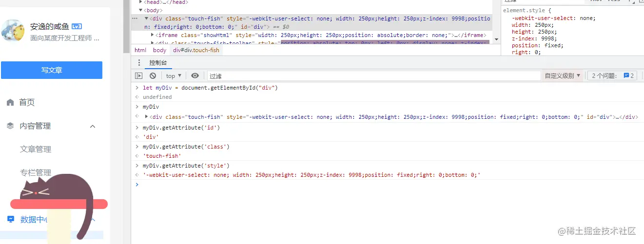644x244 pixels.
Task: Collapse the touch-fish div triangle in Elements
Action: (x=146, y=19)
